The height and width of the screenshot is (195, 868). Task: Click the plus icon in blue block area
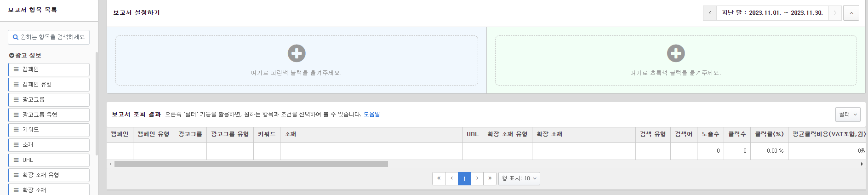[x=297, y=53]
